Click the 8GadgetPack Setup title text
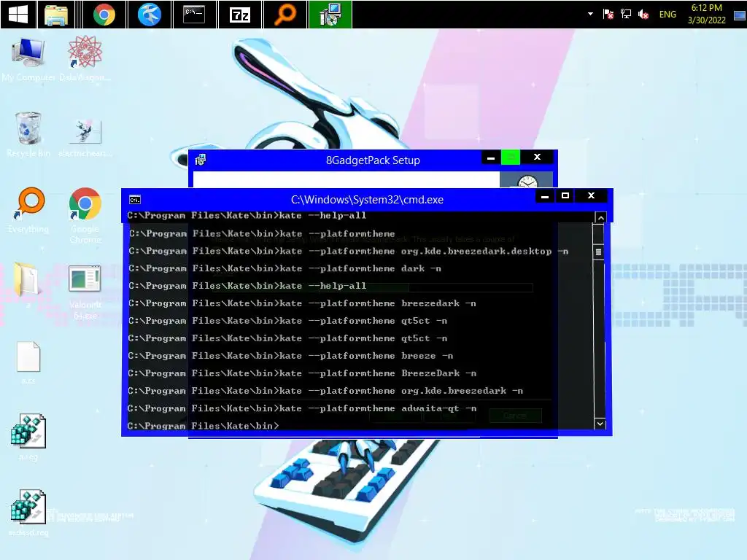The width and height of the screenshot is (747, 560). click(x=373, y=160)
